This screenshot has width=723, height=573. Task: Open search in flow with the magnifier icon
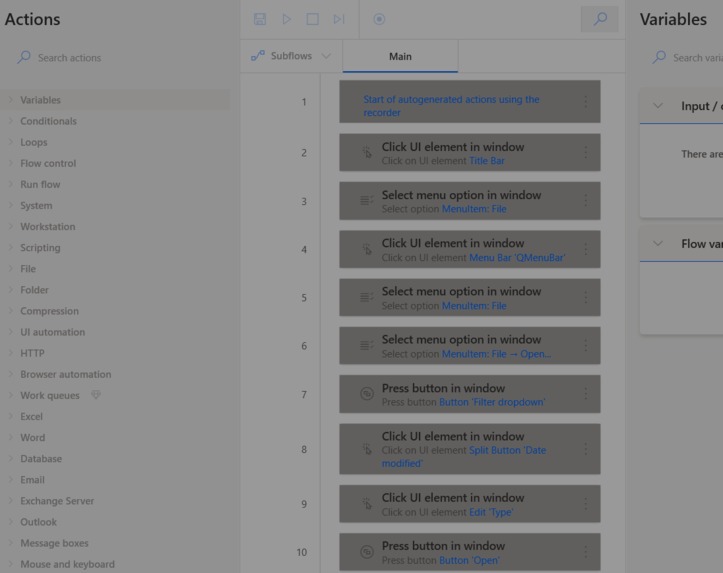[599, 19]
